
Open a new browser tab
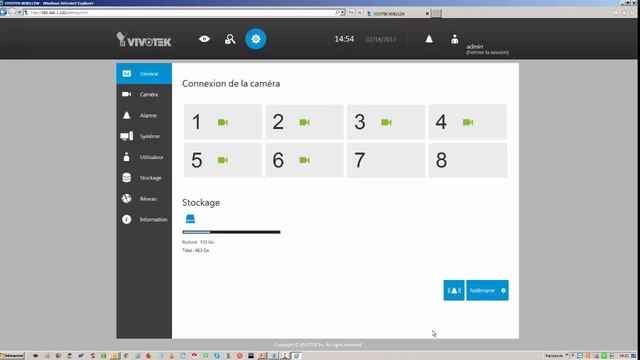pos(436,13)
